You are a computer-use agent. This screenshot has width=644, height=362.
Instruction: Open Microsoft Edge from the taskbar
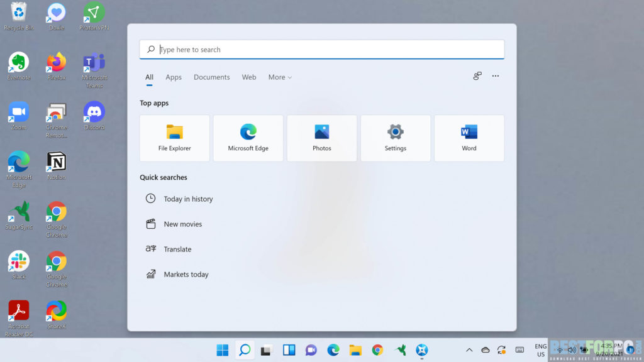[x=333, y=350]
